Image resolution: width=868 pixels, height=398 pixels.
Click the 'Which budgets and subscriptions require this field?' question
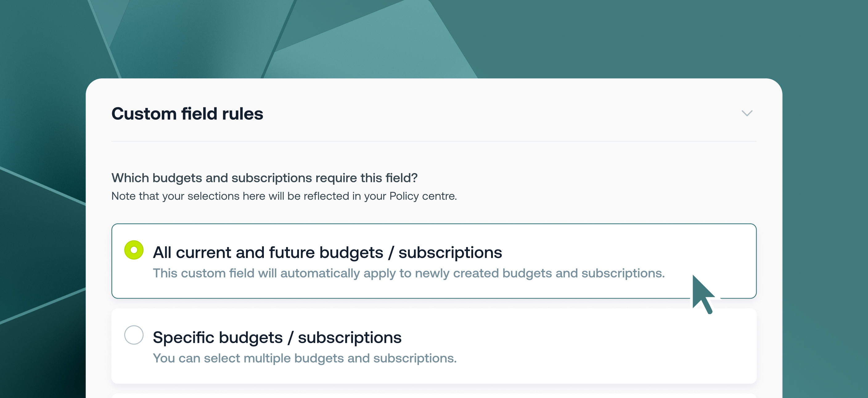pos(264,178)
